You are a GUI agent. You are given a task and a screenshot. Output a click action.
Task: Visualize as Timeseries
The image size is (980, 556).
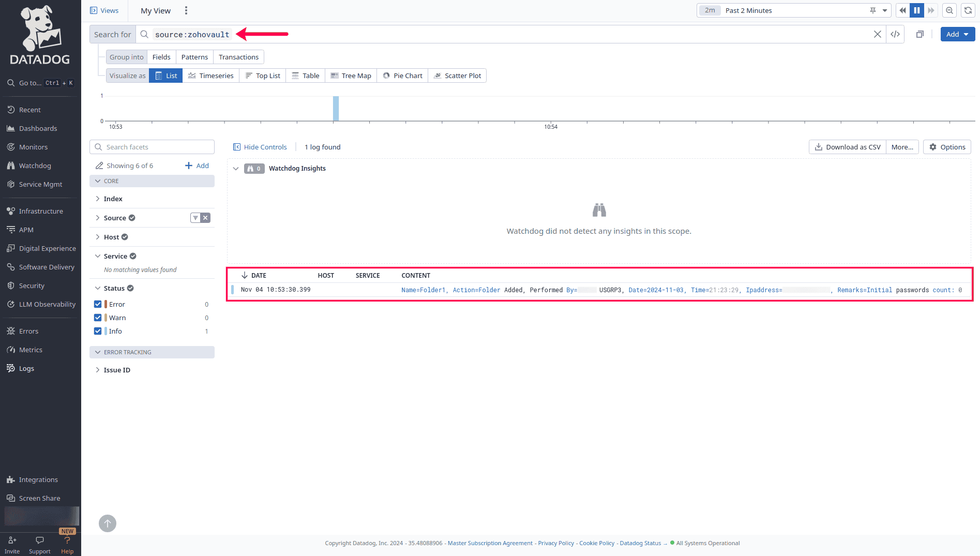211,76
